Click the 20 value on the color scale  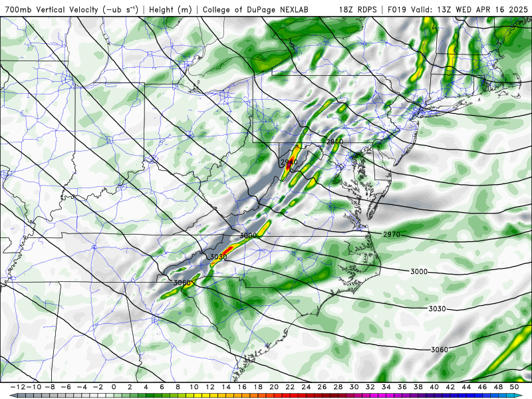[x=274, y=387]
